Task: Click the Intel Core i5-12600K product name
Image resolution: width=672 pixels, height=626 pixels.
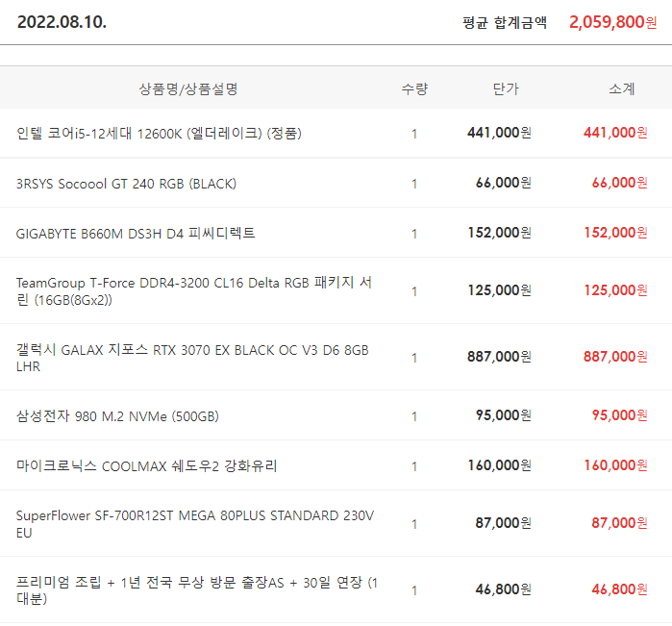Action: pos(159,133)
